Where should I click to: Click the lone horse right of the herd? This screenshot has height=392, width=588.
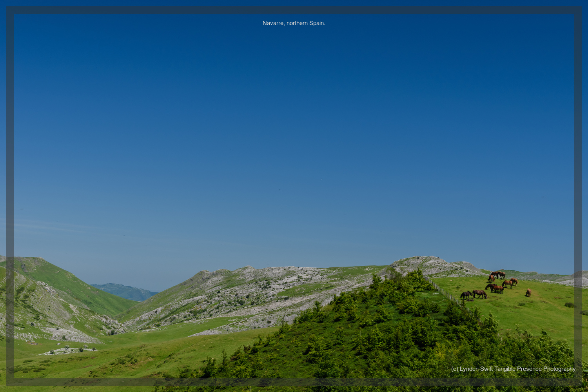pos(528,293)
